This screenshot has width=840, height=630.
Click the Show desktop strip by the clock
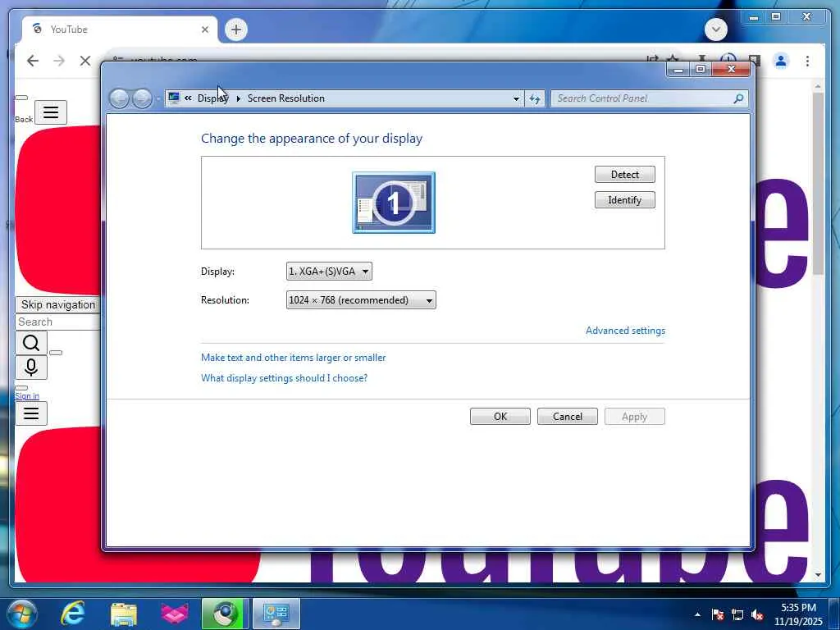coord(835,614)
